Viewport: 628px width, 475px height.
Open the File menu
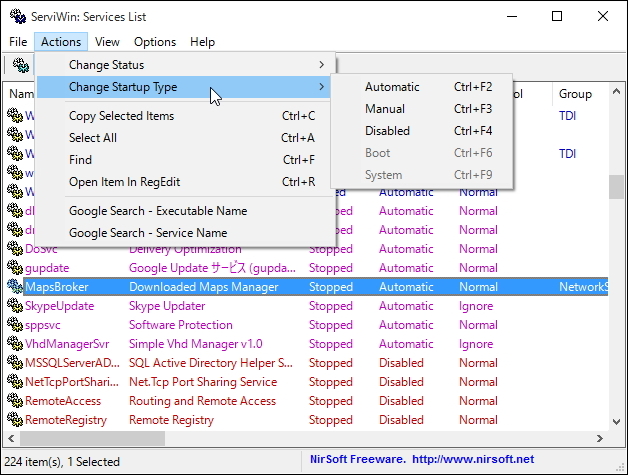(x=18, y=42)
